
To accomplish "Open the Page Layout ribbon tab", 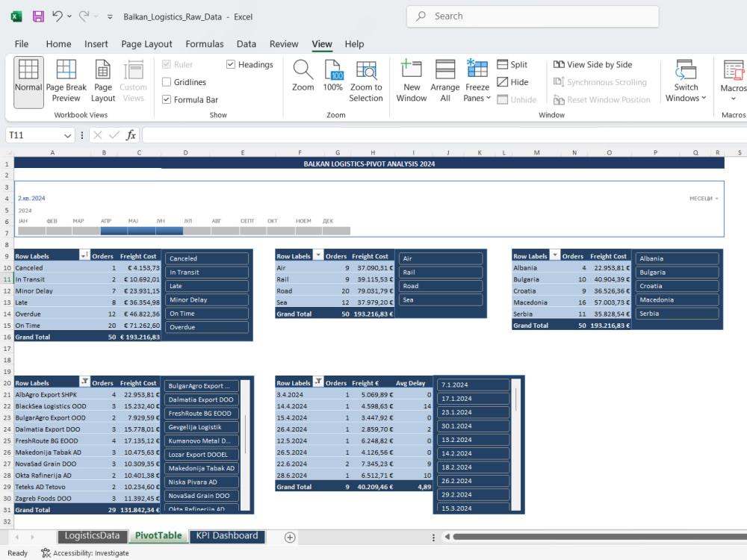I will click(146, 44).
